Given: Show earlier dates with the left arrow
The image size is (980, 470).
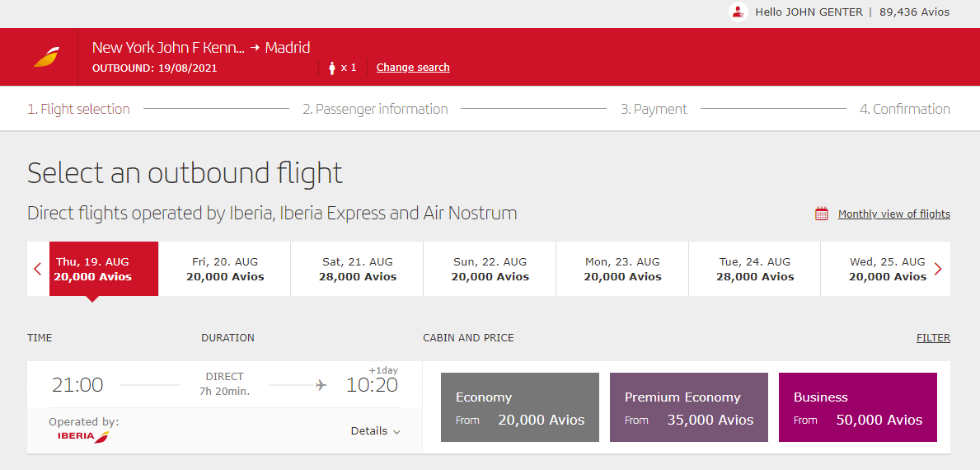Looking at the screenshot, I should pos(37,269).
